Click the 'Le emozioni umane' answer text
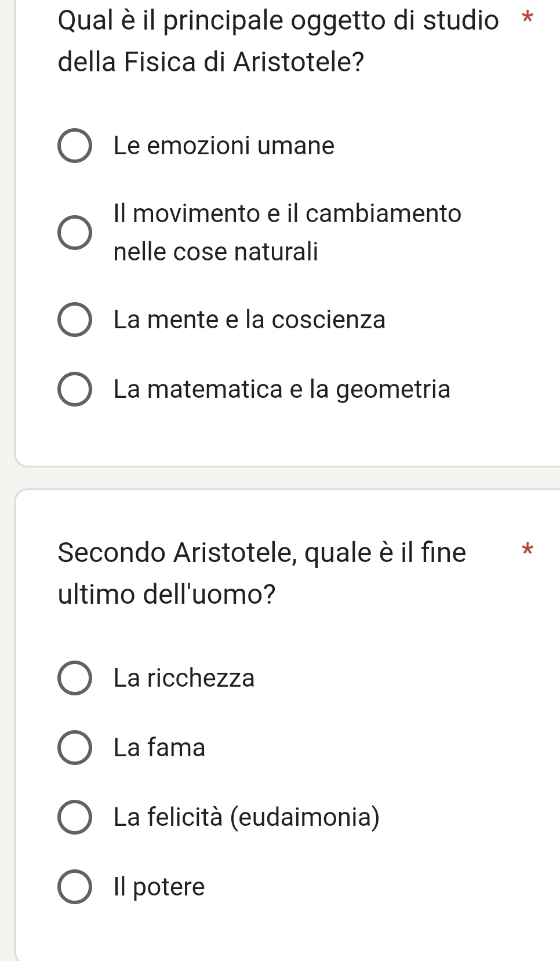 tap(224, 146)
